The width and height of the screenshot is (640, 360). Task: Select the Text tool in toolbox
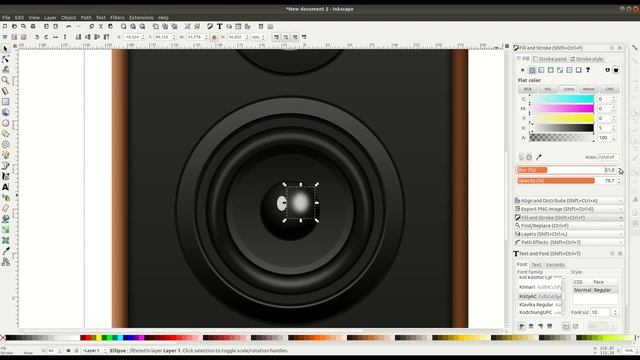click(x=5, y=187)
